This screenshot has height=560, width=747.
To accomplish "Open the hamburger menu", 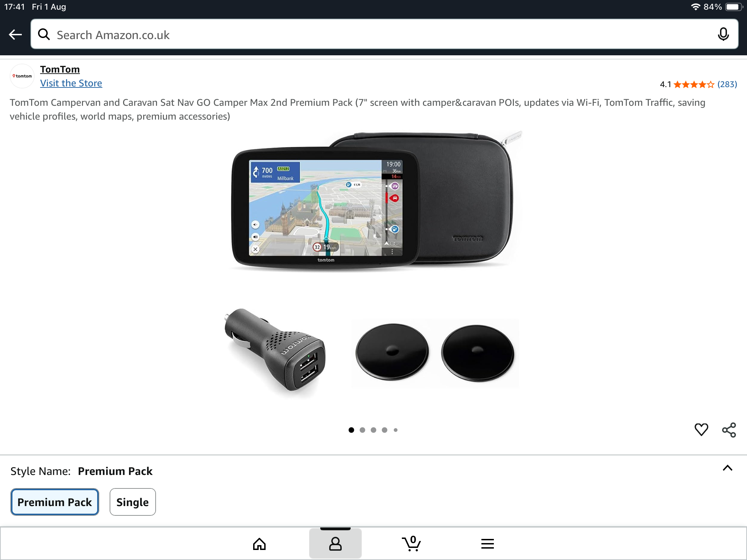I will click(487, 544).
